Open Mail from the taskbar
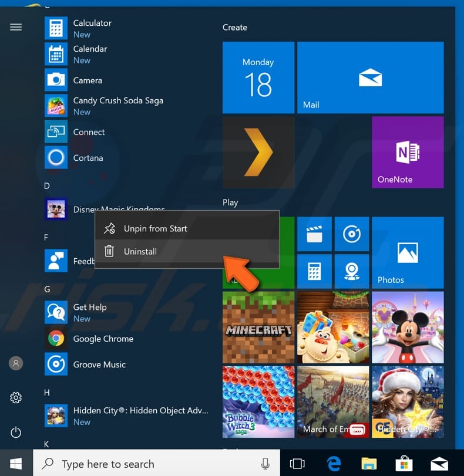Image resolution: width=464 pixels, height=476 pixels. click(x=439, y=464)
